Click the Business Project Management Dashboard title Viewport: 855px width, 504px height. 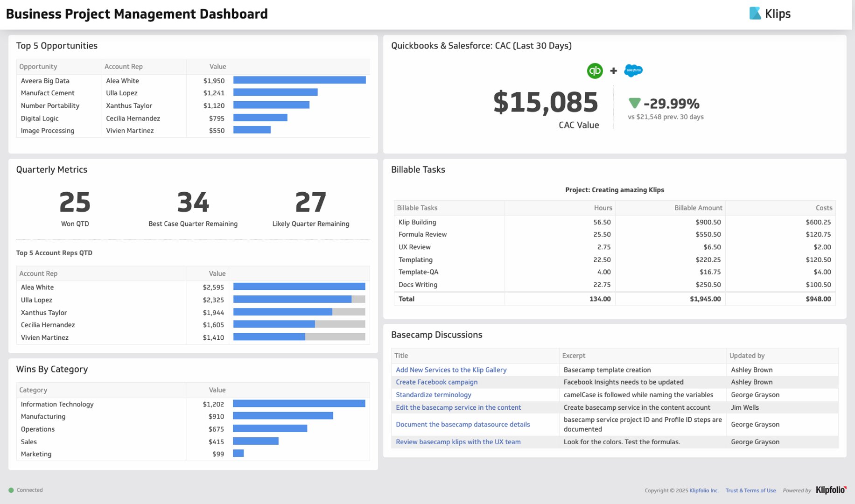[x=137, y=14]
